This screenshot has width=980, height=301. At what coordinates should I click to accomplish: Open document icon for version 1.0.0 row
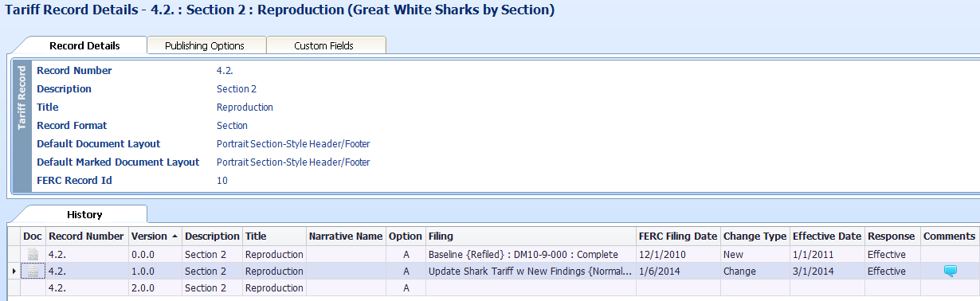pyautogui.click(x=33, y=271)
